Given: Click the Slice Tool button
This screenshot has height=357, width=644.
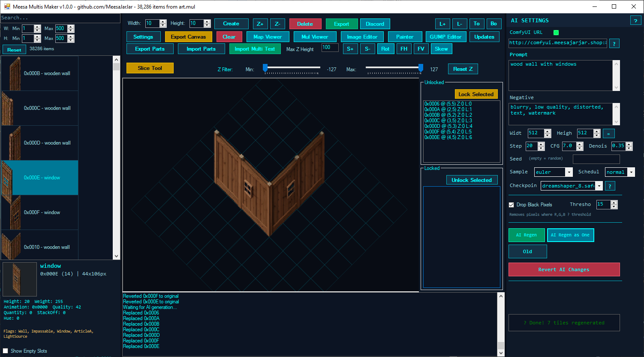Looking at the screenshot, I should point(150,68).
